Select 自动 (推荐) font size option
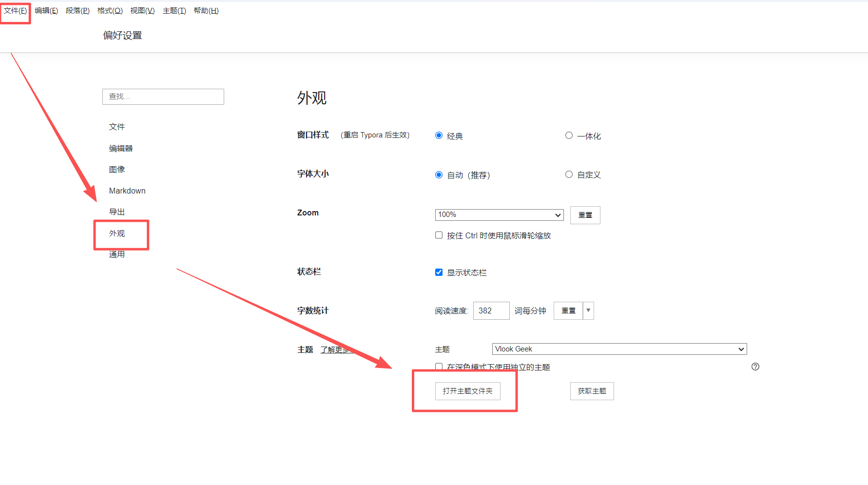The height and width of the screenshot is (485, 868). (439, 175)
